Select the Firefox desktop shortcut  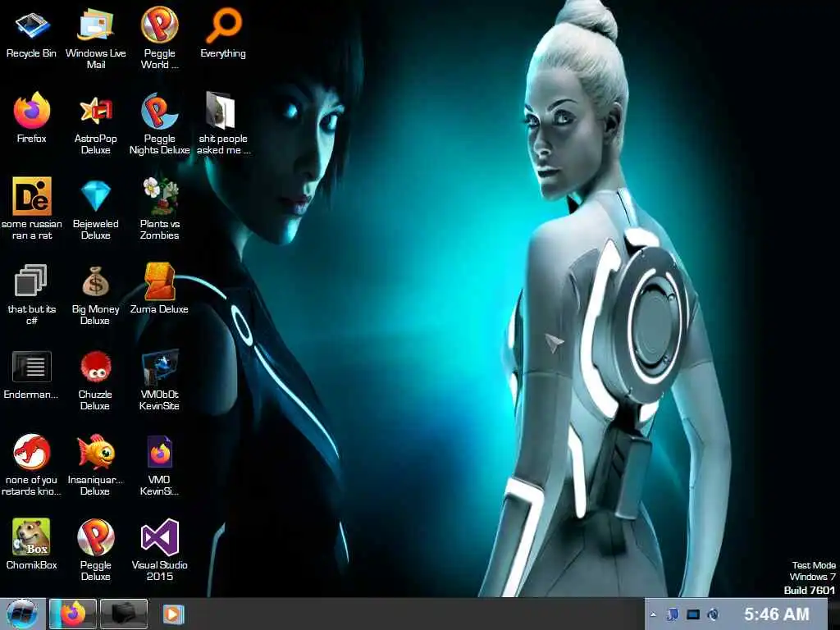pos(32,118)
